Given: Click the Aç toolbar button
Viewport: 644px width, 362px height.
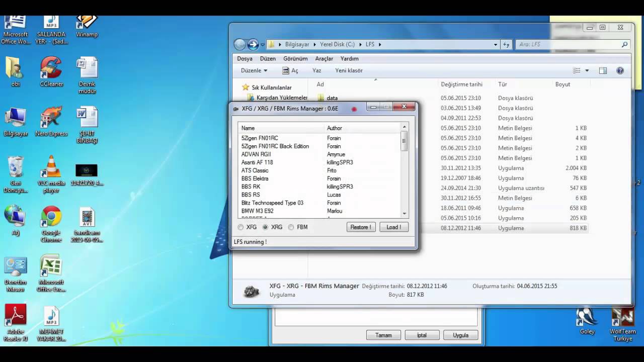Looking at the screenshot, I should [290, 70].
